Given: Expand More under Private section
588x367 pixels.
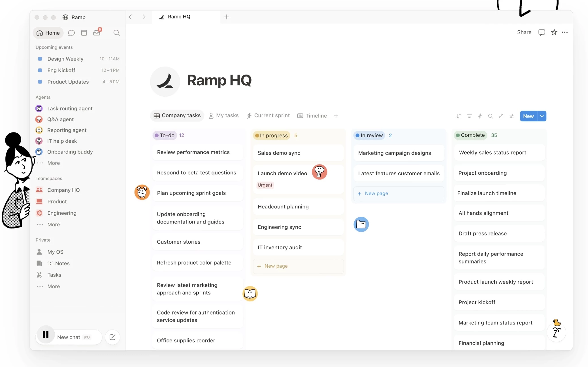Looking at the screenshot, I should [x=54, y=286].
